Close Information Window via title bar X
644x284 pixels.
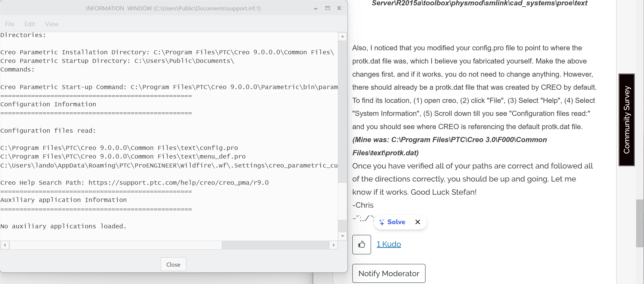pos(339,8)
